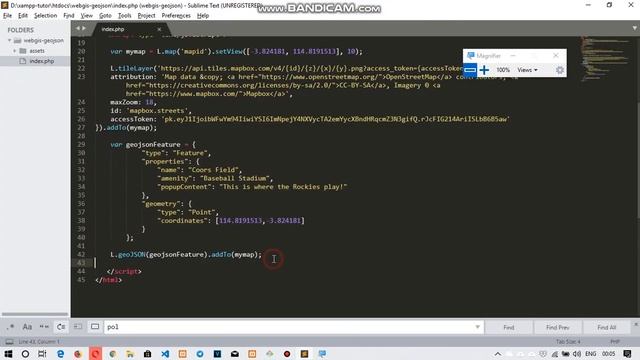Close the index.php tab
The width and height of the screenshot is (640, 360).
(x=159, y=29)
